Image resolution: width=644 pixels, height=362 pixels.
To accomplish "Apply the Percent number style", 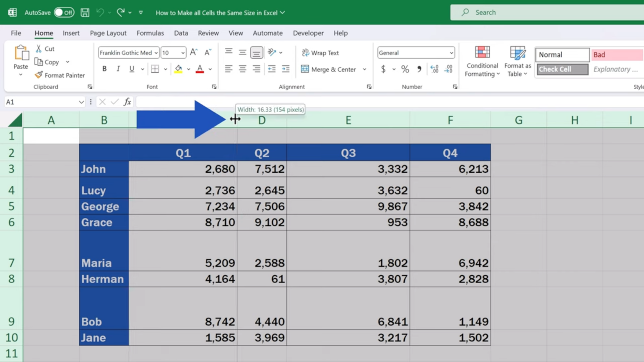I will click(405, 69).
